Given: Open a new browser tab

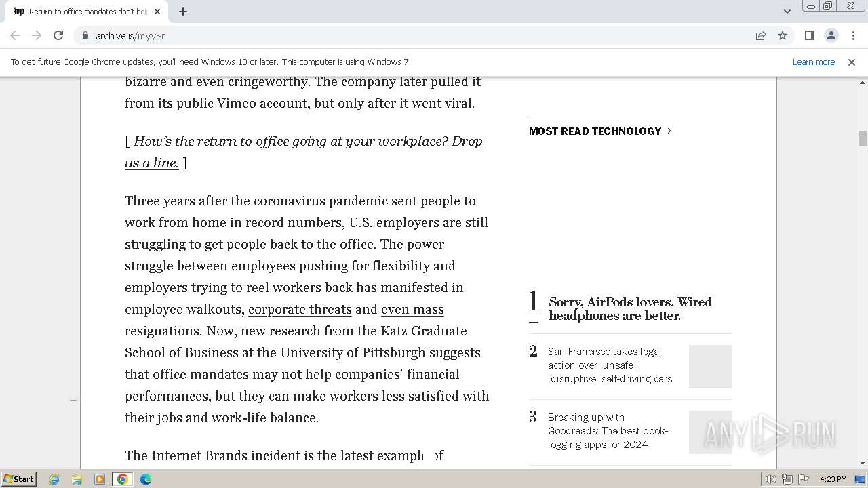Looking at the screenshot, I should click(x=183, y=12).
